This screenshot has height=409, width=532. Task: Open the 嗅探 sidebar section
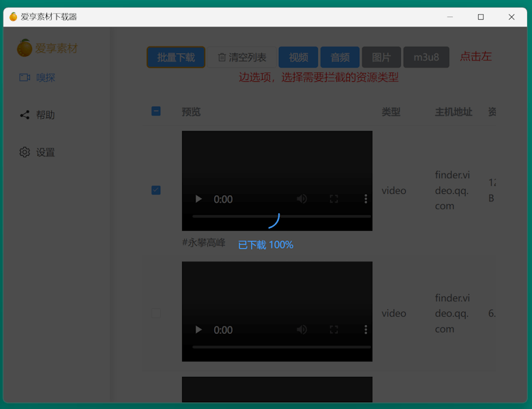tap(38, 77)
